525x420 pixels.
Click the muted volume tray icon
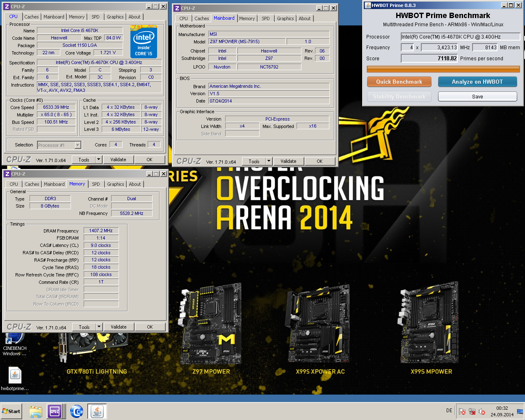482,411
